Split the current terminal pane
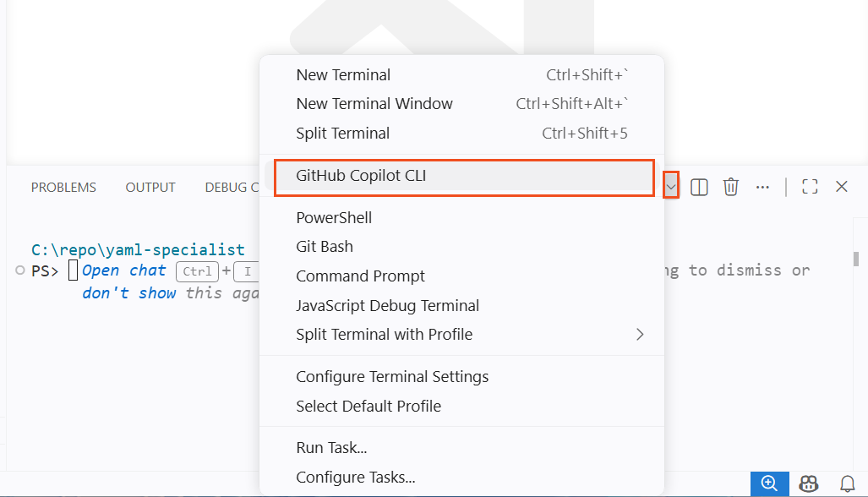 tap(698, 187)
